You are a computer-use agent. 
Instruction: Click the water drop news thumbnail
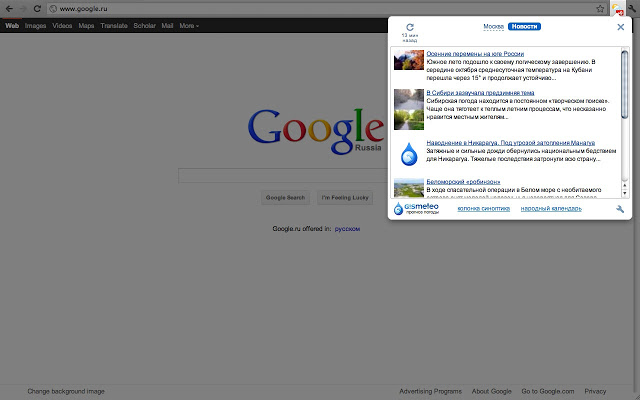(x=409, y=154)
